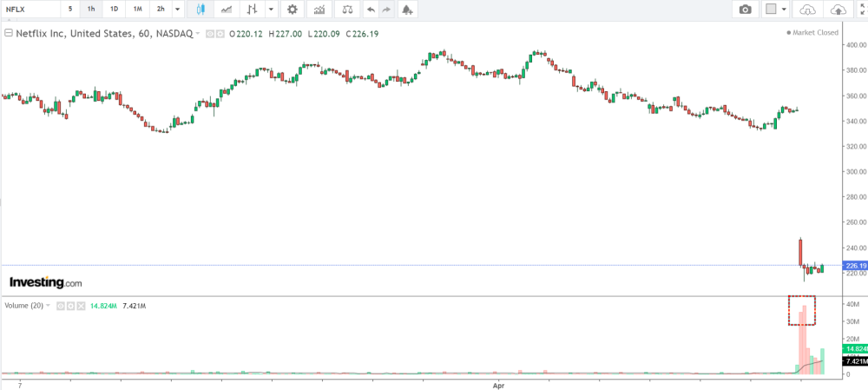Screen dimensions: 868x390
Task: Click the save chart cloud upload icon
Action: coord(838,10)
